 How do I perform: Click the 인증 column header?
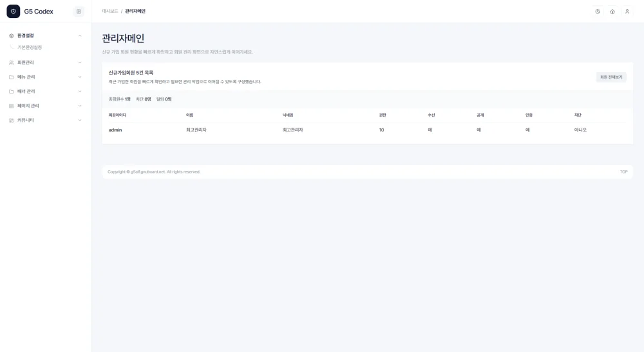[x=529, y=115]
